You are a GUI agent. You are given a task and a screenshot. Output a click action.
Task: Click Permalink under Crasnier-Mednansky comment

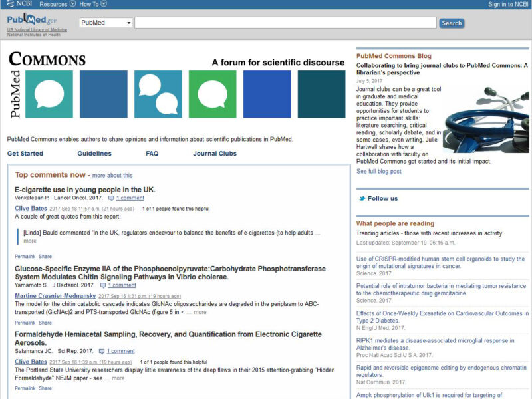coord(25,323)
